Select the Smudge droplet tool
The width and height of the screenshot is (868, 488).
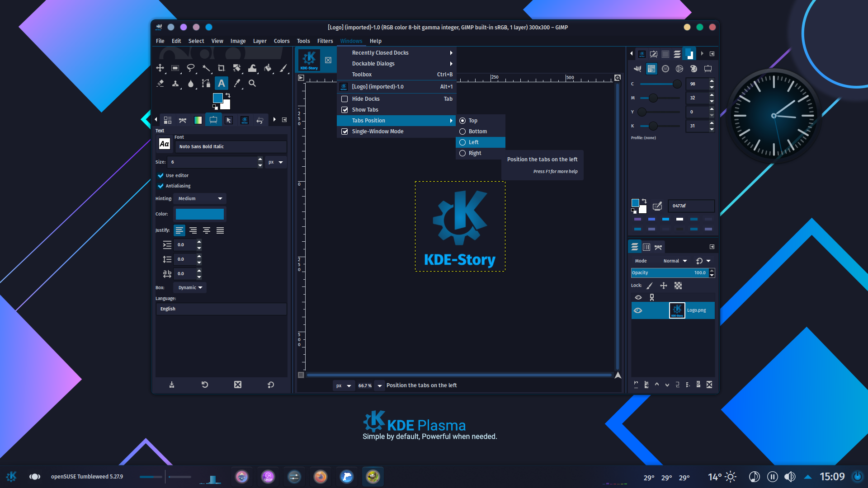click(x=191, y=83)
